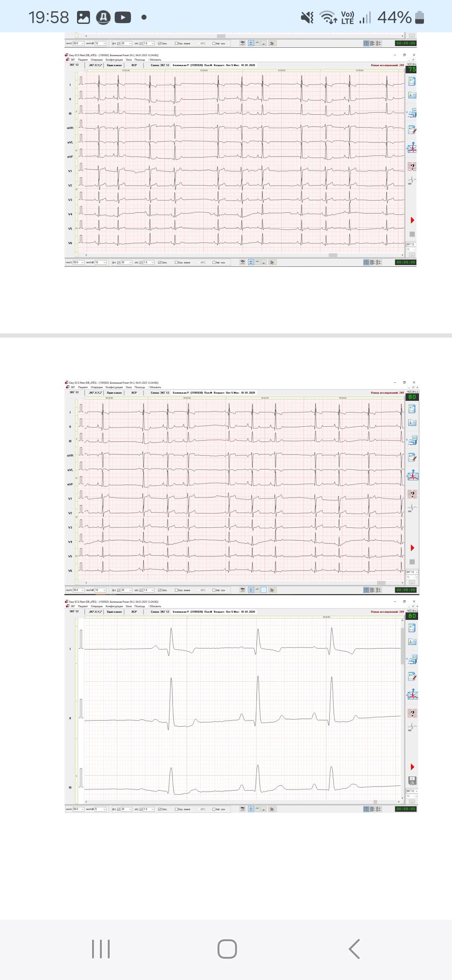Open edit conclusion icon in middle twelve-lead window

click(412, 458)
